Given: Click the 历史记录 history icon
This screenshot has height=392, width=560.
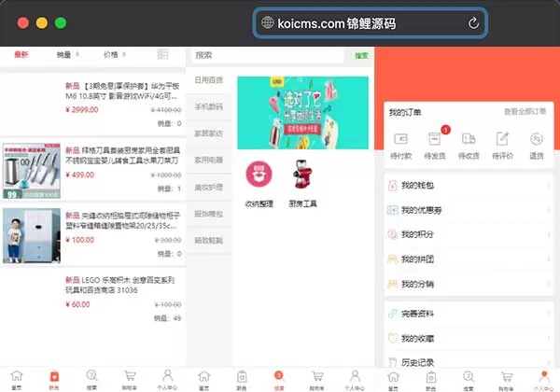Looking at the screenshot, I should tap(393, 362).
